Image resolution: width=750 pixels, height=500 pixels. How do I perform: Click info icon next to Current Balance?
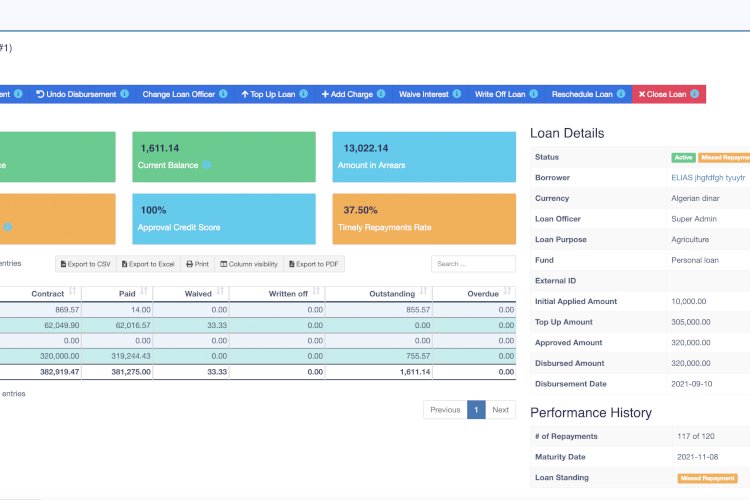[207, 165]
